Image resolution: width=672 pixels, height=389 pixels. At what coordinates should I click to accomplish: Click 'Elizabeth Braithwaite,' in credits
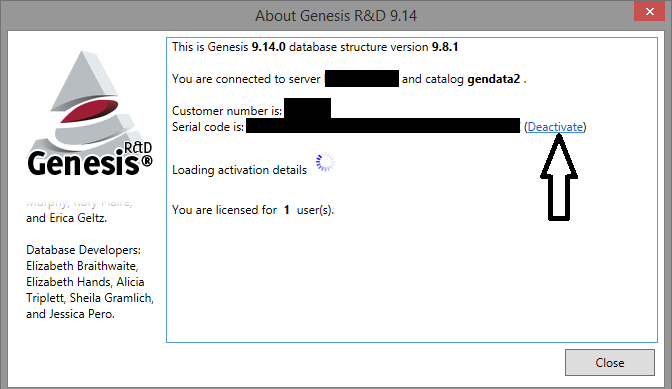pos(82,266)
